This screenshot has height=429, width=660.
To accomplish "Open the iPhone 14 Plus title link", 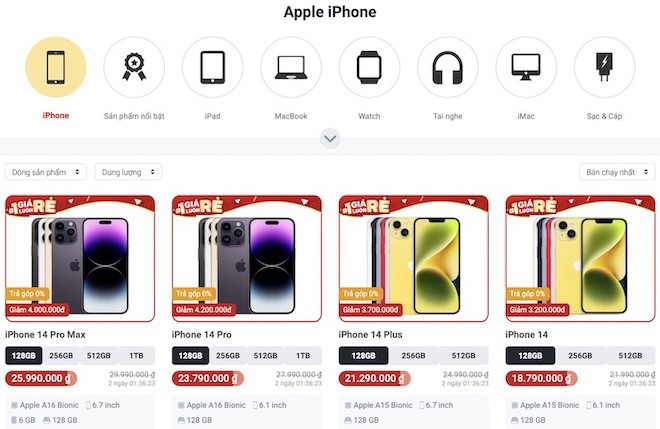I will coord(370,335).
